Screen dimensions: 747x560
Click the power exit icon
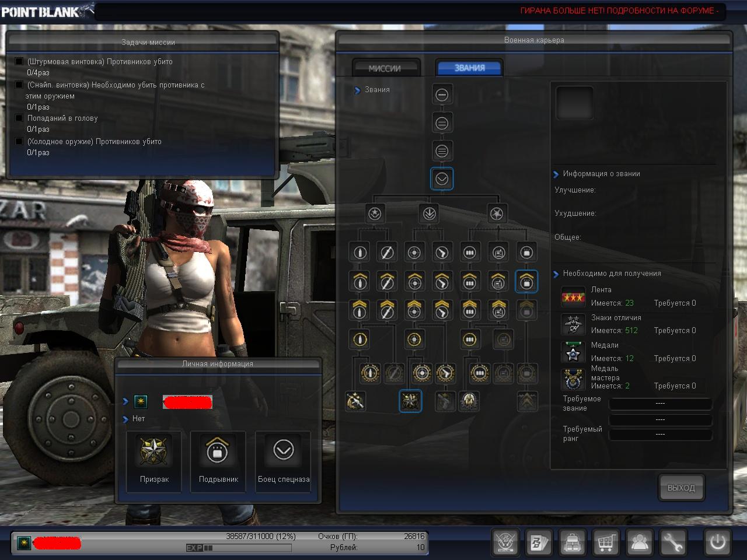coord(717,542)
